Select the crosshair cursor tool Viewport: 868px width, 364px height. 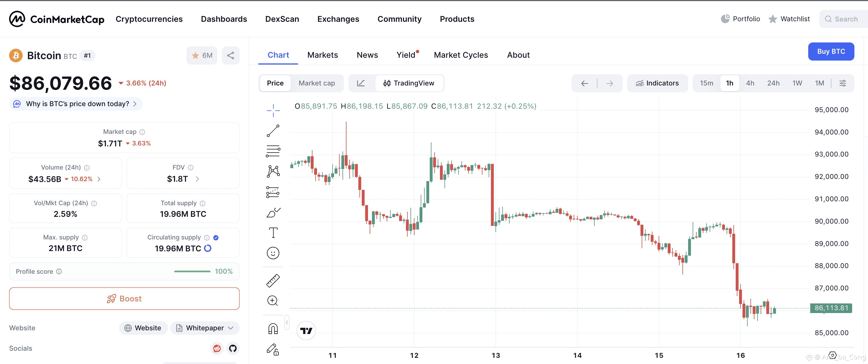pyautogui.click(x=273, y=110)
